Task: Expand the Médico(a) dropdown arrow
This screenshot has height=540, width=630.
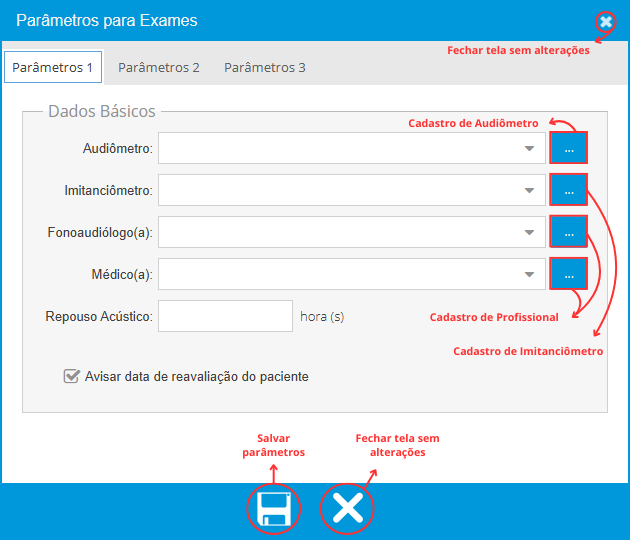Action: [529, 274]
